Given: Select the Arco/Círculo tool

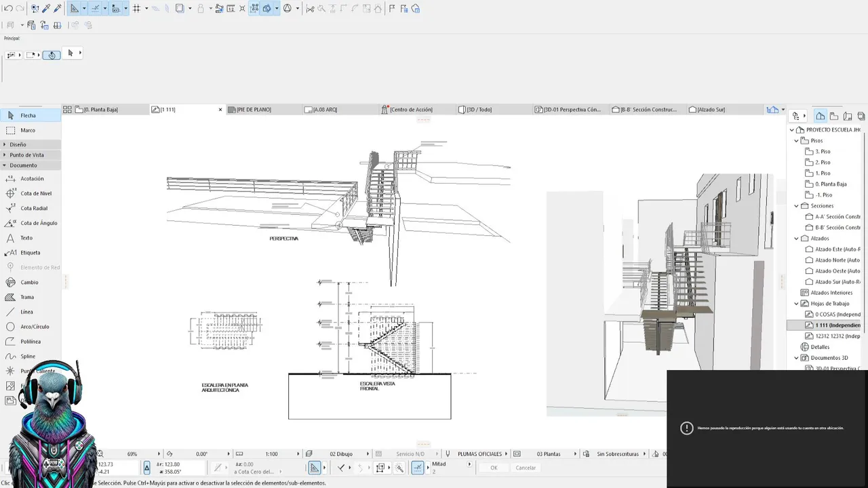Looking at the screenshot, I should pyautogui.click(x=31, y=327).
